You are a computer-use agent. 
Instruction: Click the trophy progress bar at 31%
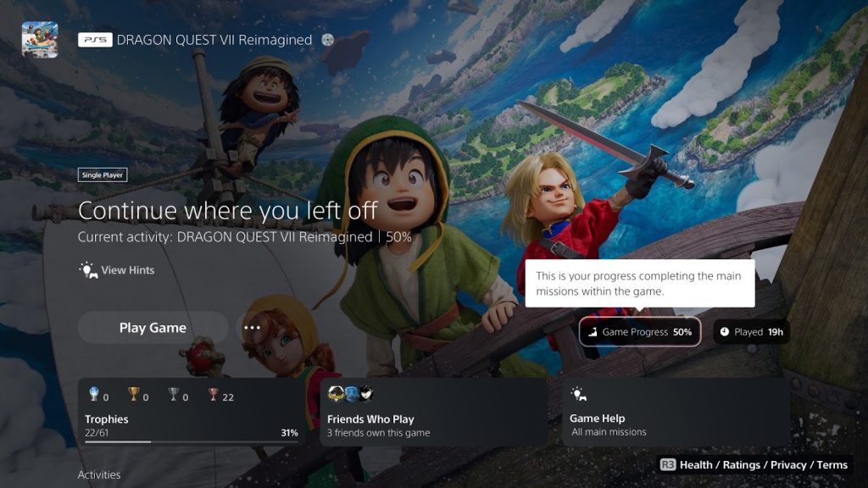pos(192,441)
